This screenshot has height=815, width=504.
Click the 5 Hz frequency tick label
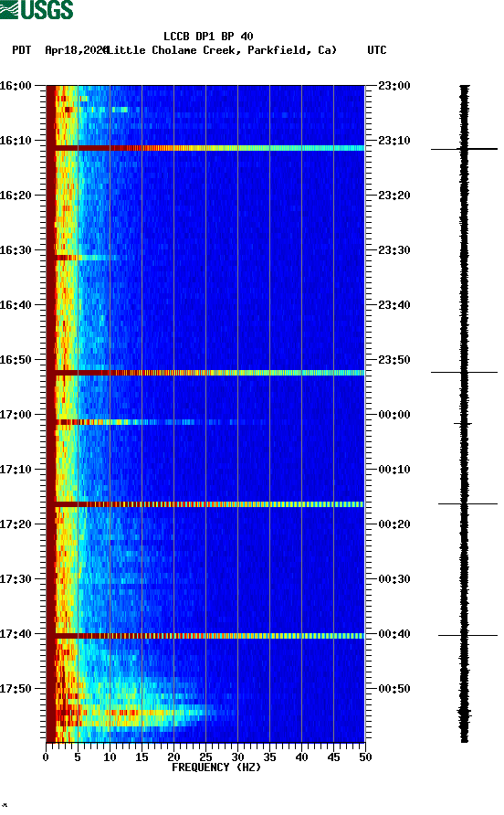coord(78,757)
